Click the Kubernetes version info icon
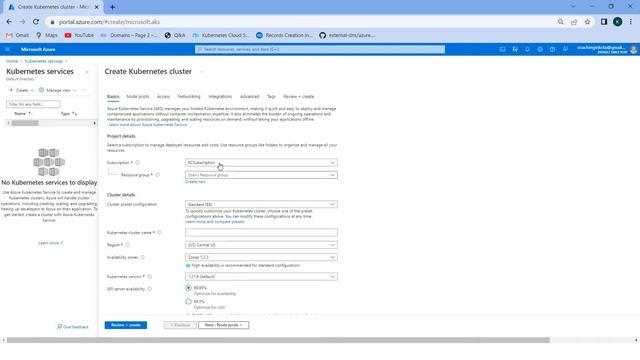Screen dimensions: 640x360 coord(150,276)
